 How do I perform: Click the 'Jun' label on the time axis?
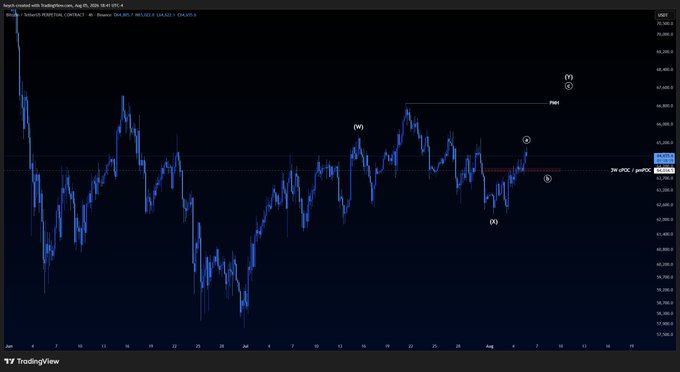(x=9, y=346)
